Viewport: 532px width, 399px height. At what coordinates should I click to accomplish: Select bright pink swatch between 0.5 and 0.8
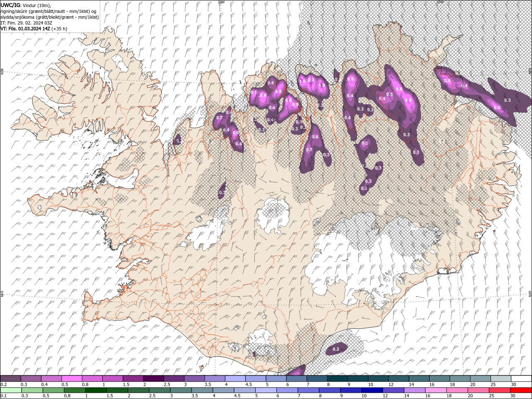click(72, 379)
